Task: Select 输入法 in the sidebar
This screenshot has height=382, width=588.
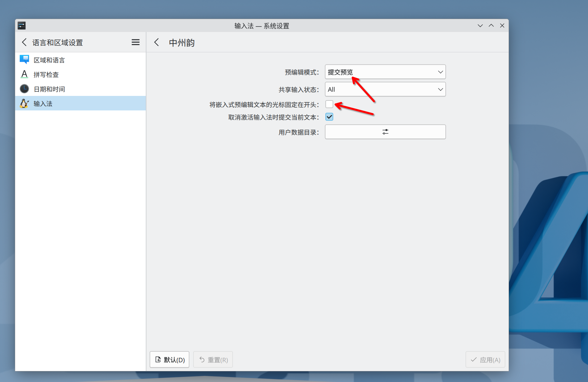Action: coord(81,103)
